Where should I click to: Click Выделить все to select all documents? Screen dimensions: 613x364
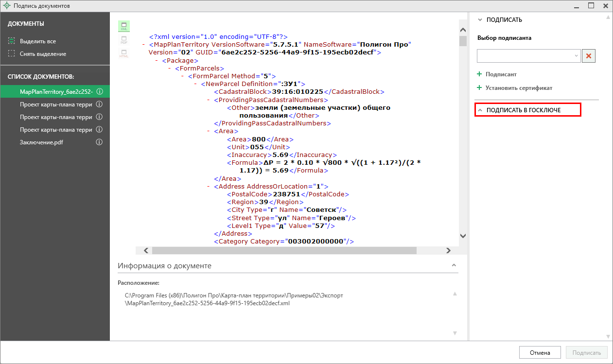[37, 41]
